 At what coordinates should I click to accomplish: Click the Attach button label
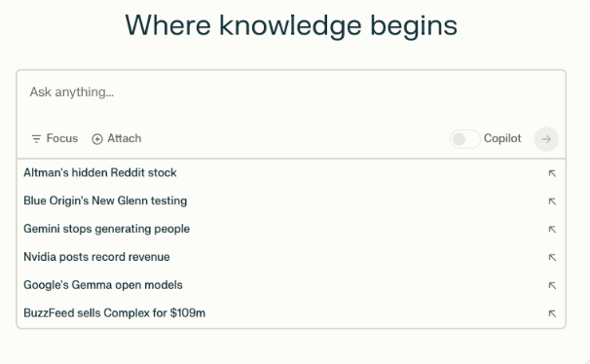[125, 138]
